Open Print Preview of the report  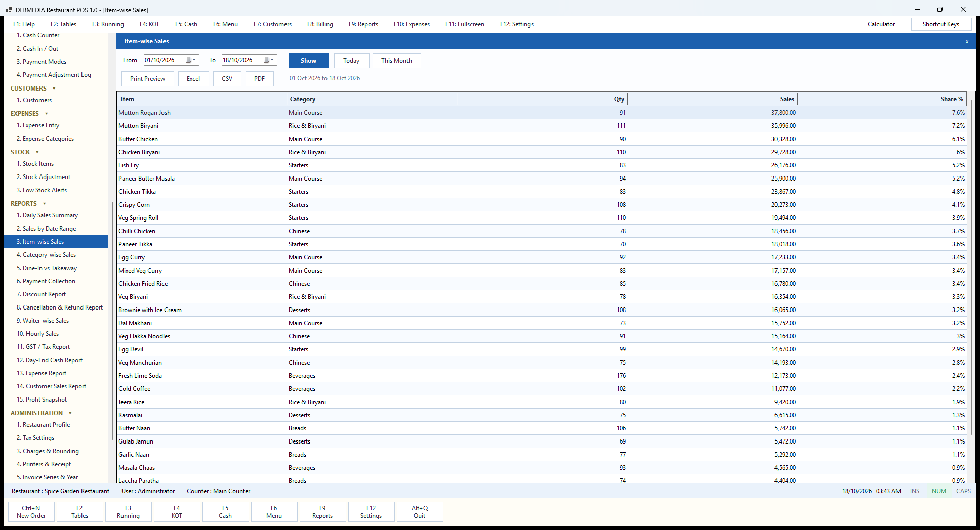[x=147, y=79]
